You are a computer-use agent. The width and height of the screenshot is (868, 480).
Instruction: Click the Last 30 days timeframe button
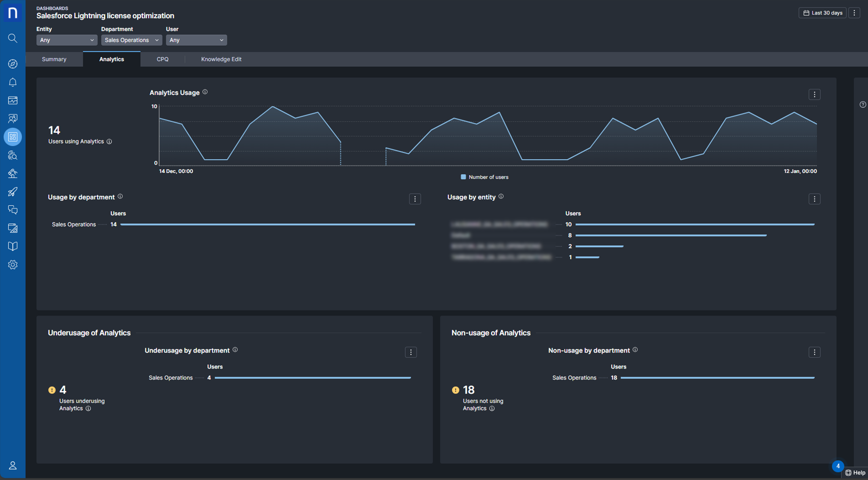pos(823,13)
